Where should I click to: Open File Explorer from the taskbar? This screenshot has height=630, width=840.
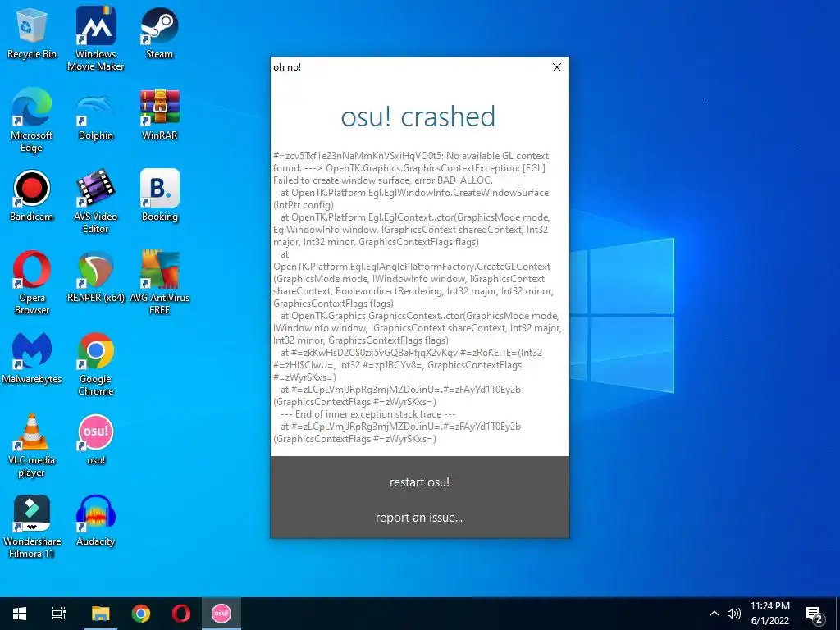point(100,614)
